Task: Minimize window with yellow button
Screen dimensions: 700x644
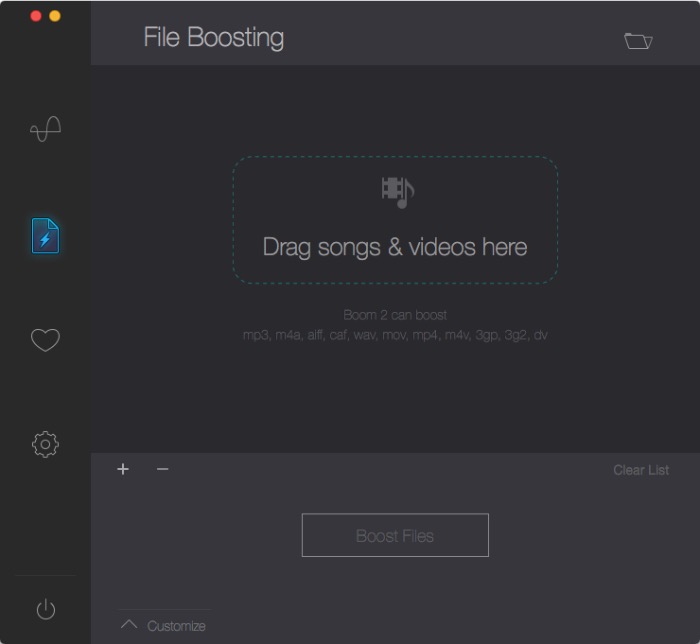Action: [55, 16]
